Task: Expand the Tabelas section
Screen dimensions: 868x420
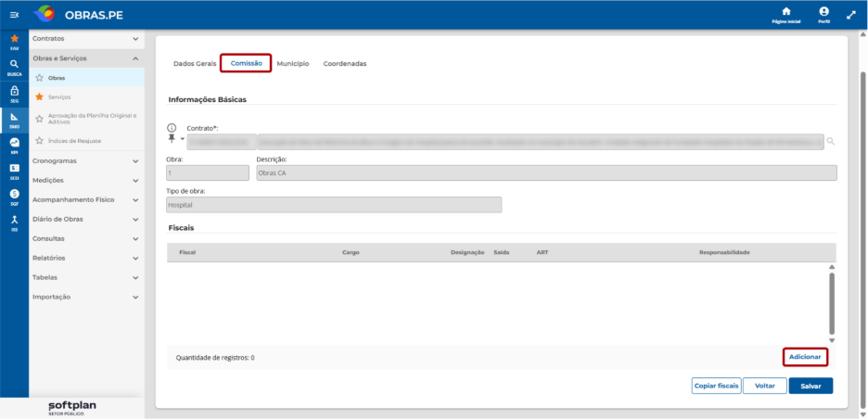Action: (86, 277)
